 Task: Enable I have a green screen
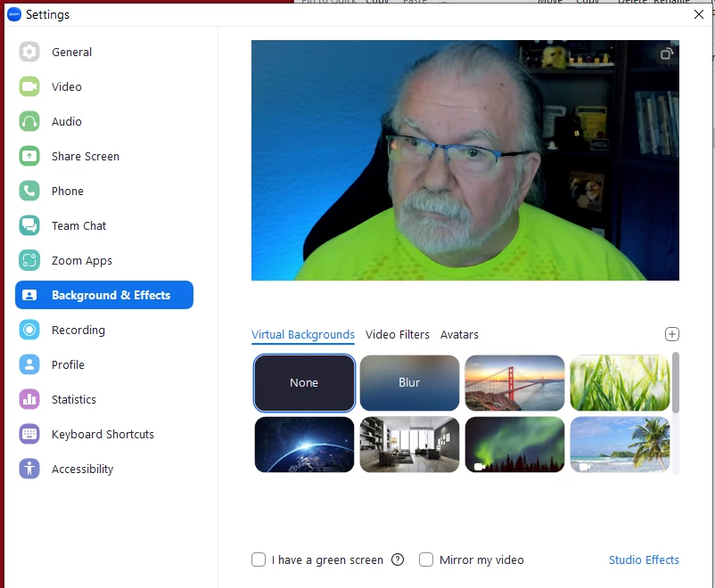pyautogui.click(x=259, y=559)
